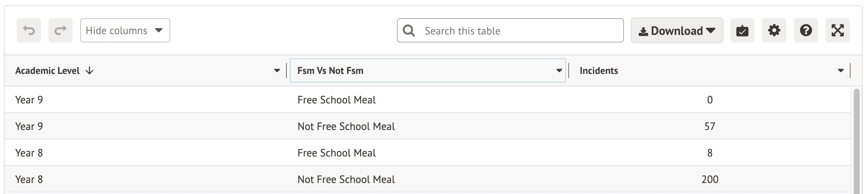Click the Search this table field

(518, 31)
